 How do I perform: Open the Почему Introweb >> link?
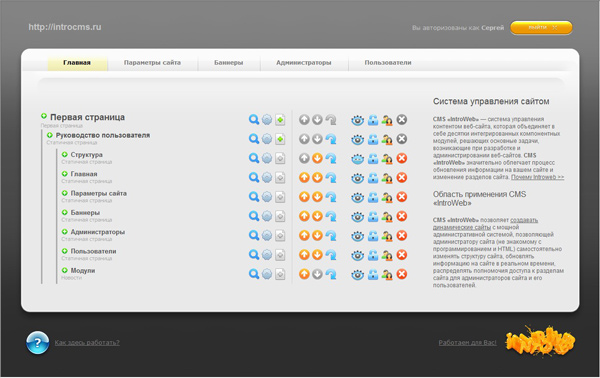[537, 177]
